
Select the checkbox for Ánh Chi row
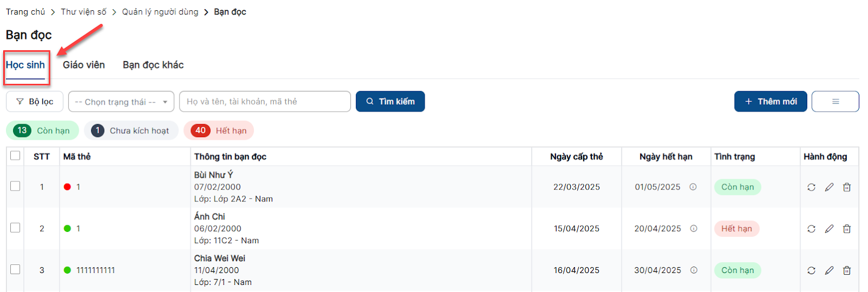coord(15,228)
